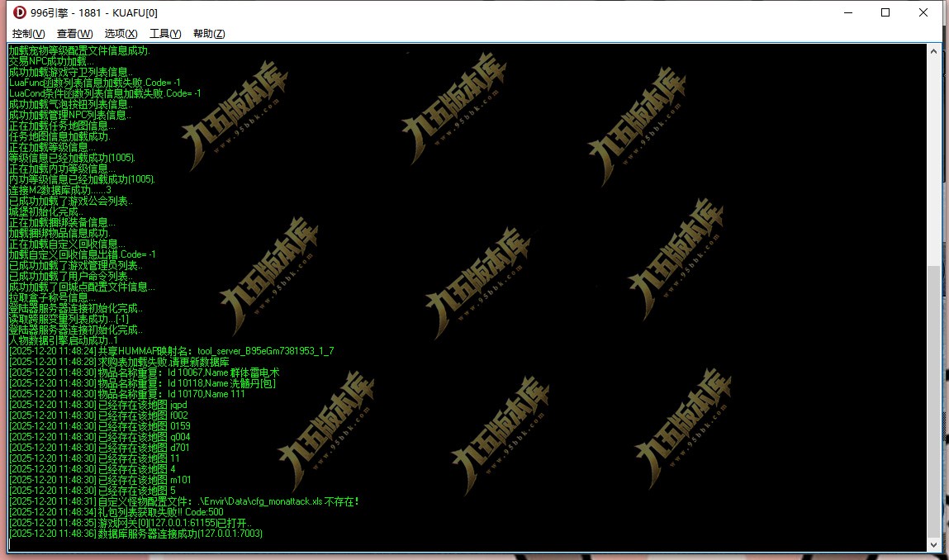Click line 成功加载气泡按钮列表信息
This screenshot has height=560, width=949.
[x=70, y=104]
